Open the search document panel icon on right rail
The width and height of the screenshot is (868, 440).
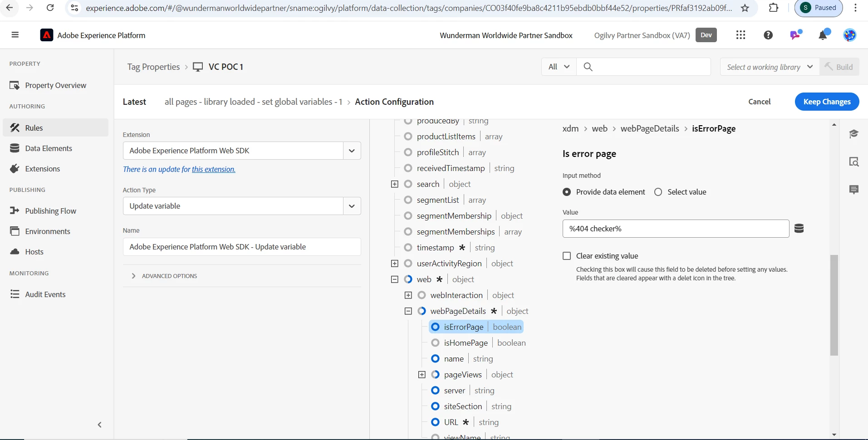tap(854, 161)
